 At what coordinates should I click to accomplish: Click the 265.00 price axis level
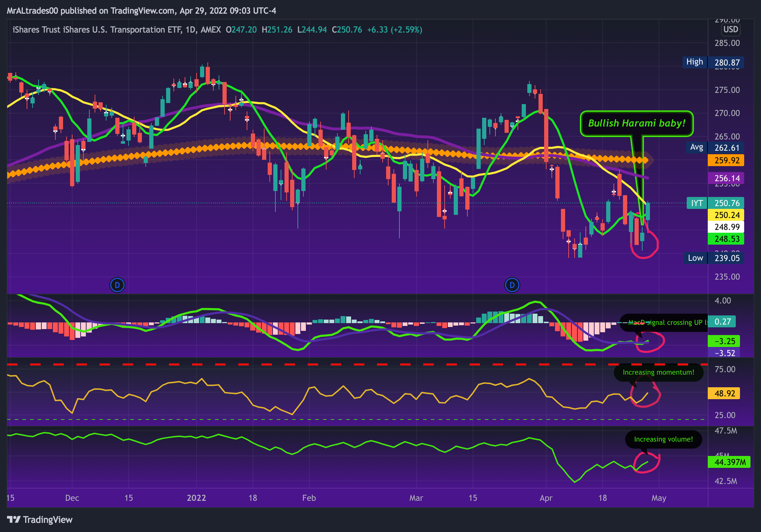727,136
